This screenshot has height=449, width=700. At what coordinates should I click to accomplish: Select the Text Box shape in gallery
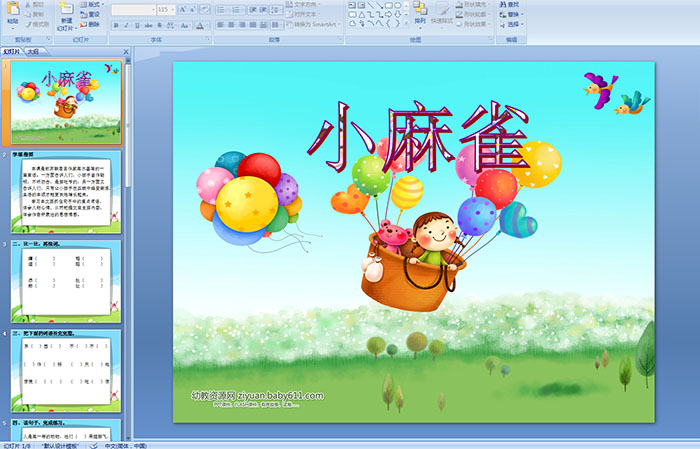pos(352,5)
